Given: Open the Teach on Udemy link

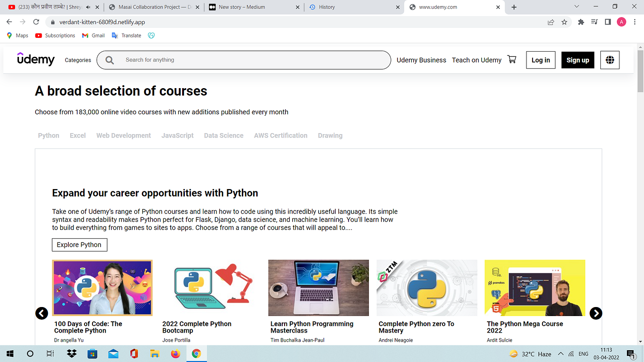Looking at the screenshot, I should click(x=477, y=60).
